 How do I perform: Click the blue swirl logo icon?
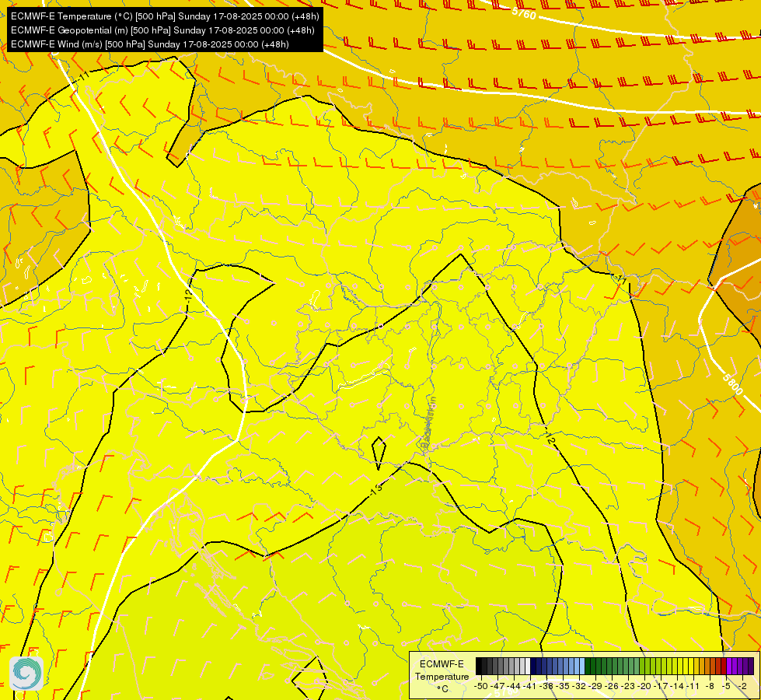coord(26,673)
